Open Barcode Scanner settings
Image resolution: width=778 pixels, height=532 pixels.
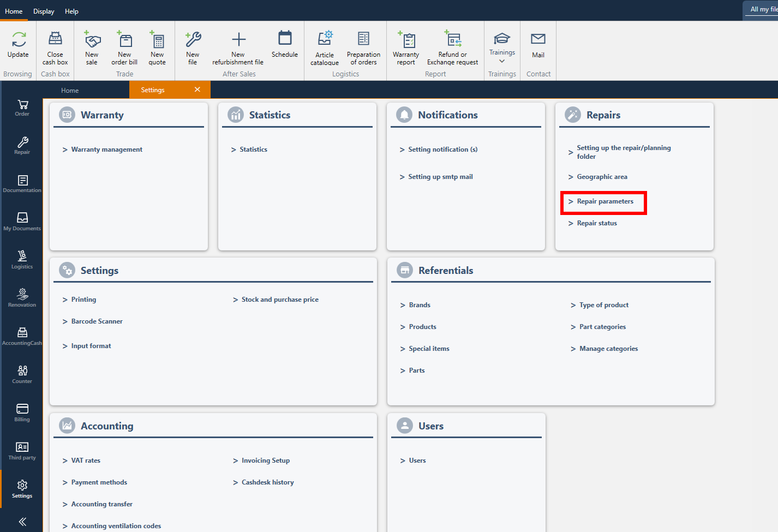[x=97, y=321]
